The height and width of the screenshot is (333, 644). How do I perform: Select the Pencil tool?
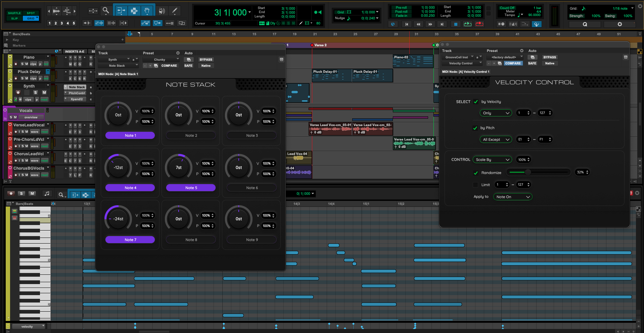point(175,11)
